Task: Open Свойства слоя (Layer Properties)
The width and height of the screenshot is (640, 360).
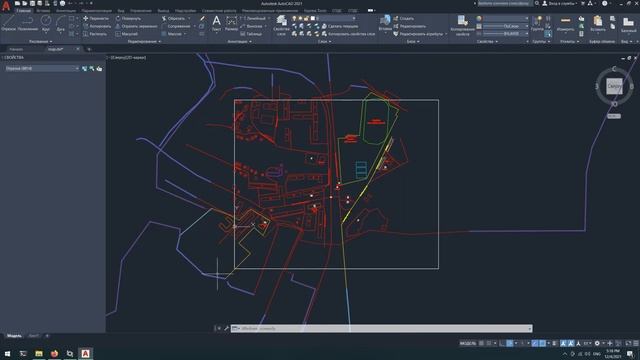Action: 281,24
